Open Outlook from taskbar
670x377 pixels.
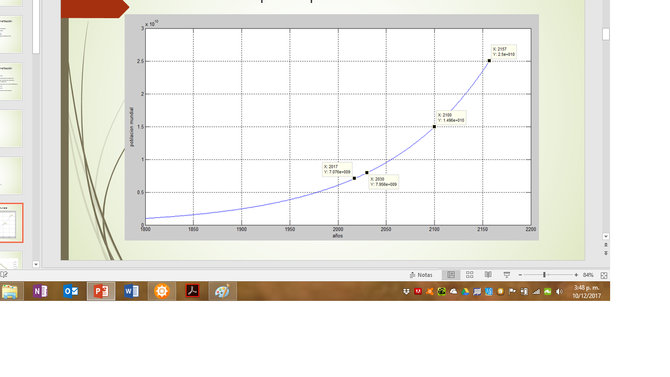pos(71,292)
